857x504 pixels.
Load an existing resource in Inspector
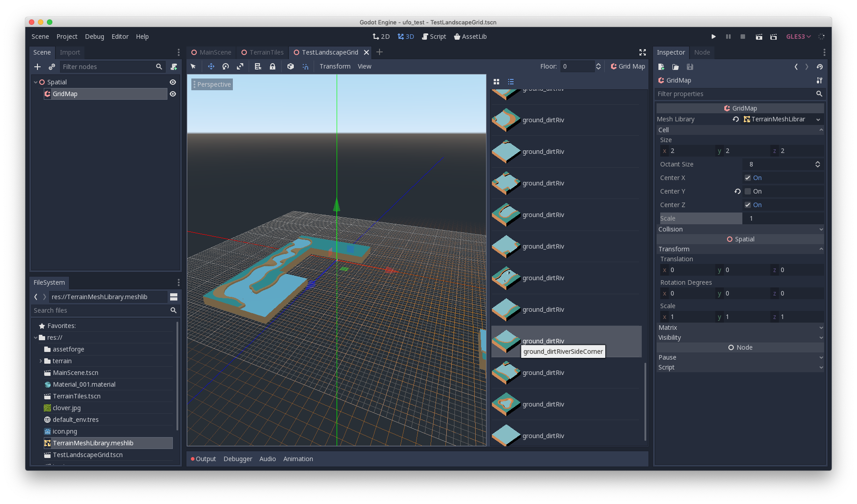[676, 67]
